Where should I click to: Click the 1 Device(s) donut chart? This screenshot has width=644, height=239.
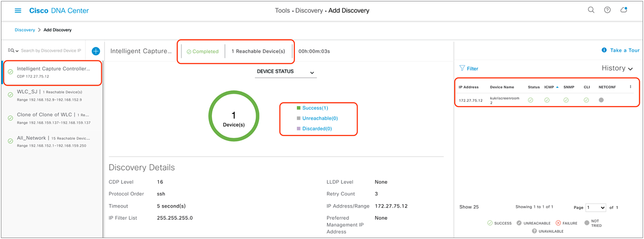(x=234, y=116)
